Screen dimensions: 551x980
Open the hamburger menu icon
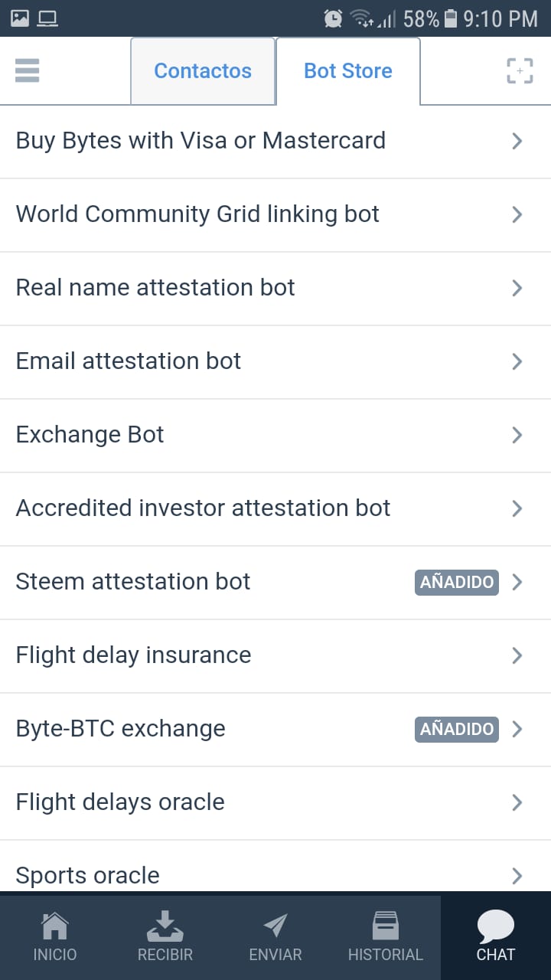click(27, 71)
